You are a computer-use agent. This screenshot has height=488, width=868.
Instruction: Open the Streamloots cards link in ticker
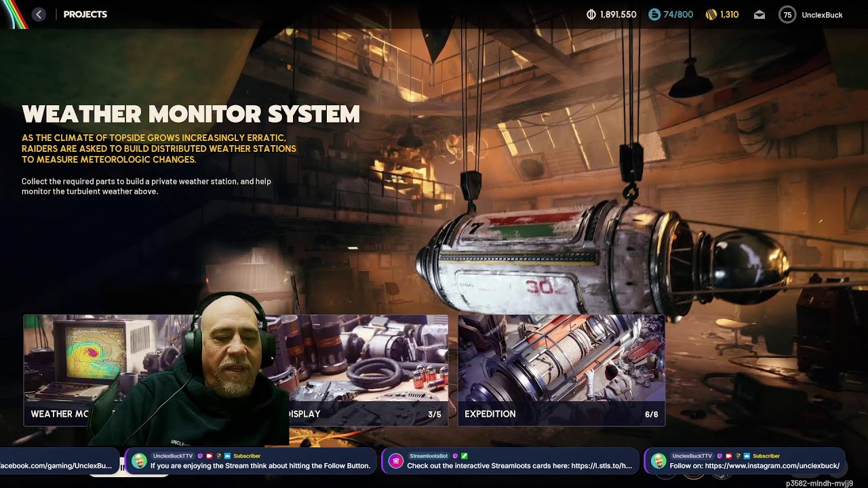[x=519, y=466]
